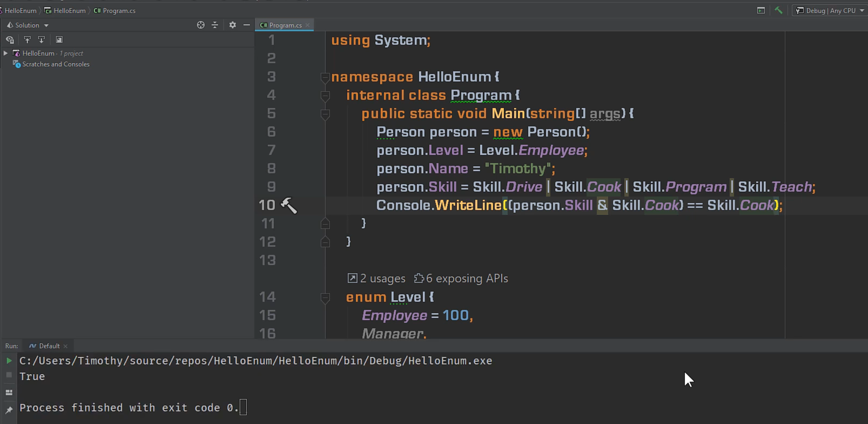The image size is (868, 424).
Task: Hide the Solution panel with minus icon
Action: point(247,25)
